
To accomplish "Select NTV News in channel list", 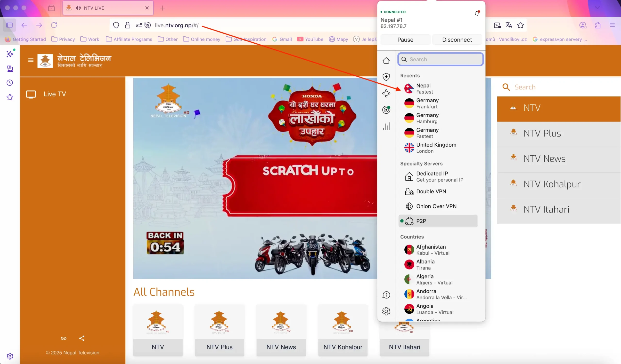I will point(559,159).
